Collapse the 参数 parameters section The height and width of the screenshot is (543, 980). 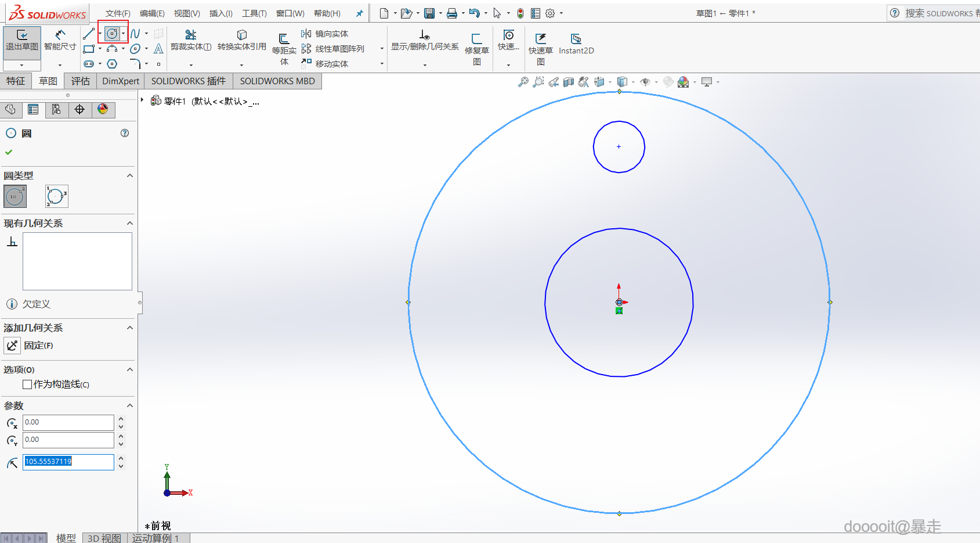coord(130,405)
